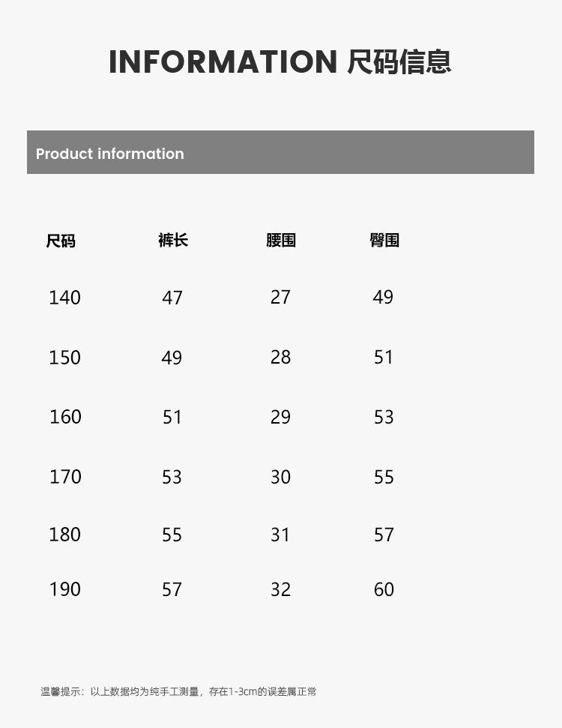
Task: Click the 温馨提示 measurement note at bottom
Action: tap(178, 691)
